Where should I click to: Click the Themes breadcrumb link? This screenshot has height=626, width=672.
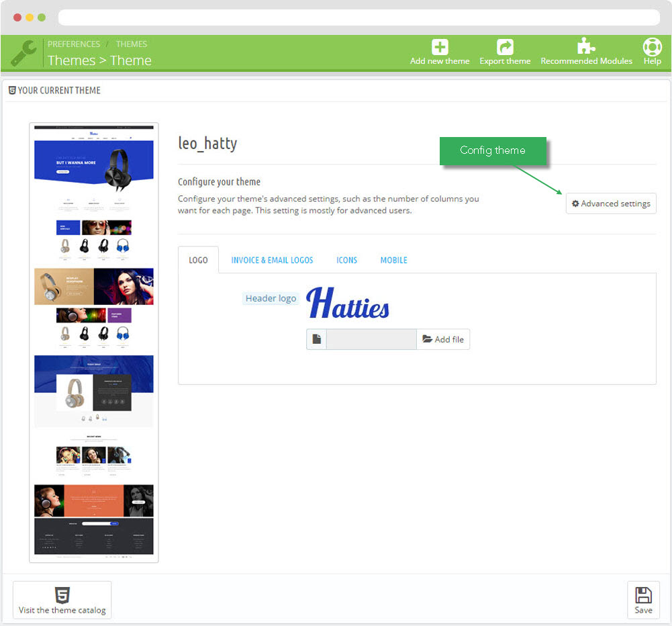(x=132, y=44)
